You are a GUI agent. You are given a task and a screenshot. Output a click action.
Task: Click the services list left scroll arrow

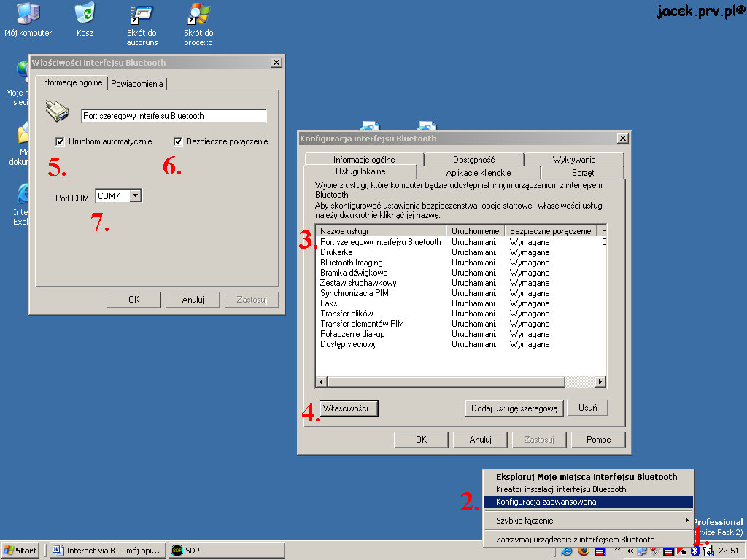pos(322,382)
